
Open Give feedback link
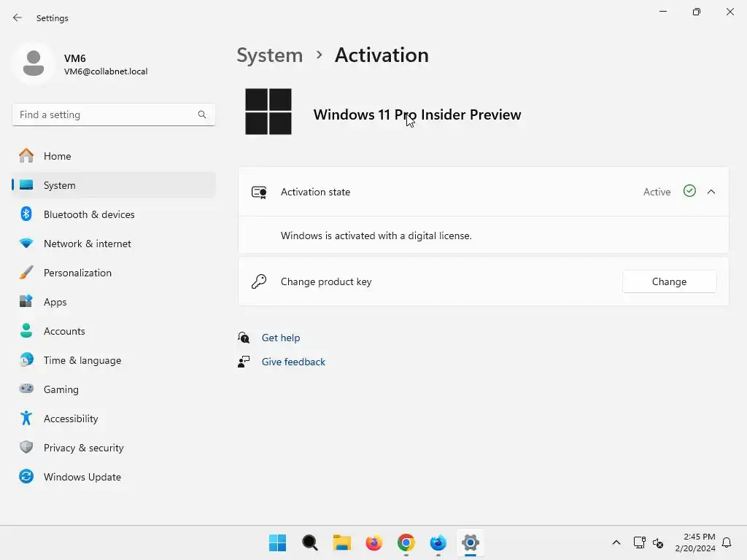(293, 362)
